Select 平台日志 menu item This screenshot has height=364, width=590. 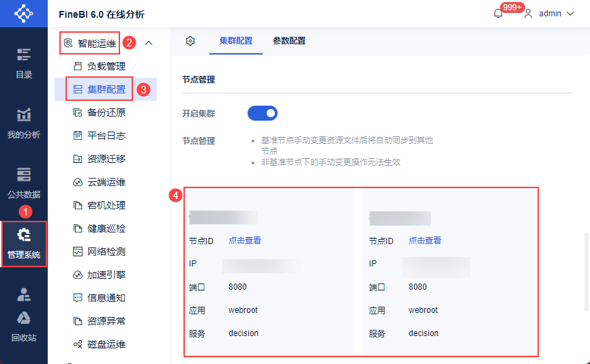tap(106, 136)
